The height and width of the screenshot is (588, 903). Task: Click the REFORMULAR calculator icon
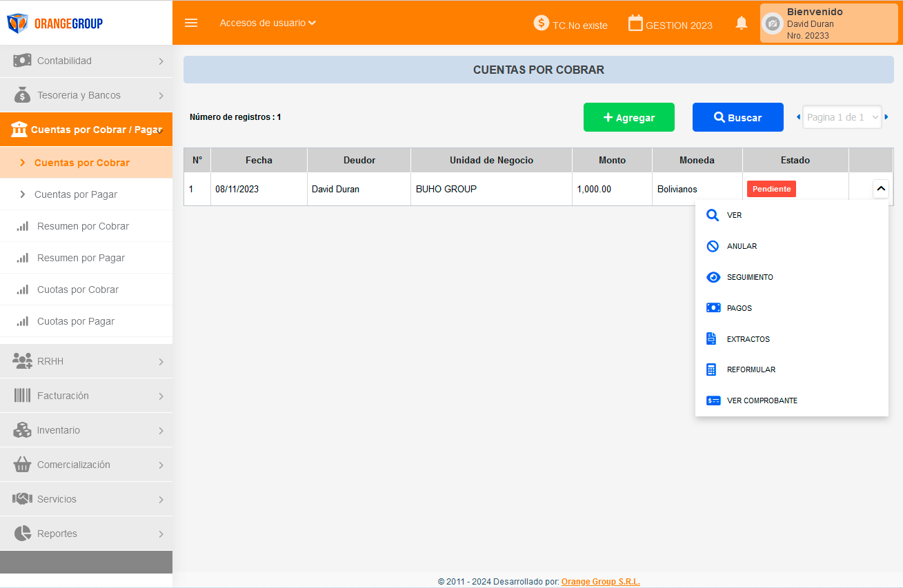pos(712,369)
